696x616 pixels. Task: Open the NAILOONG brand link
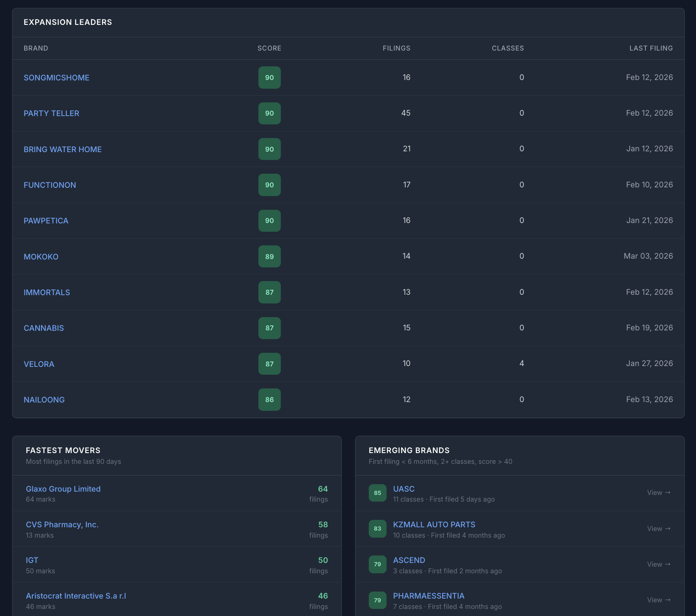pos(44,400)
